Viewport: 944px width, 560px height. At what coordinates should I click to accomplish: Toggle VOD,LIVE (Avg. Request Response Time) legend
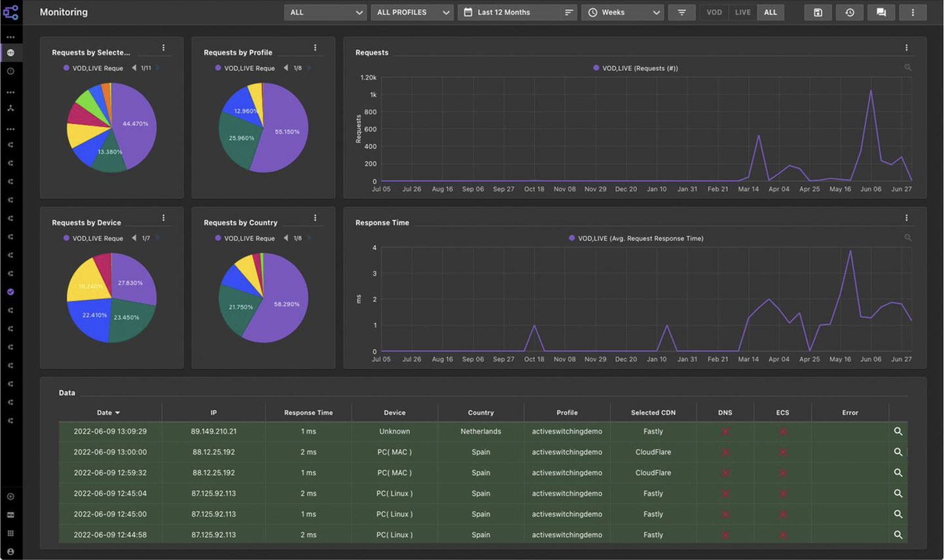click(x=636, y=239)
